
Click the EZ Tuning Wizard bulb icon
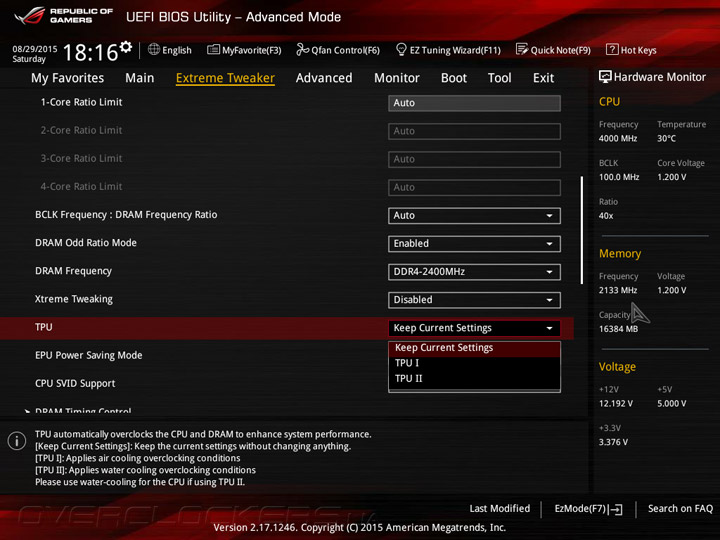(401, 49)
